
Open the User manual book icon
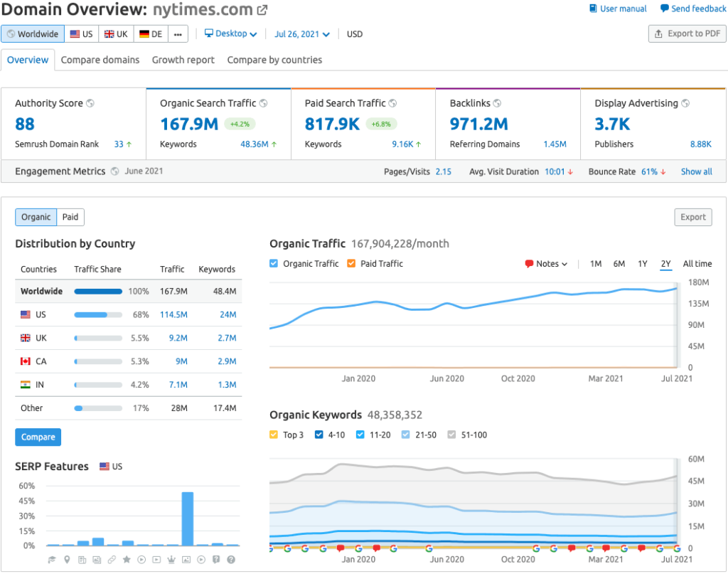pos(593,9)
